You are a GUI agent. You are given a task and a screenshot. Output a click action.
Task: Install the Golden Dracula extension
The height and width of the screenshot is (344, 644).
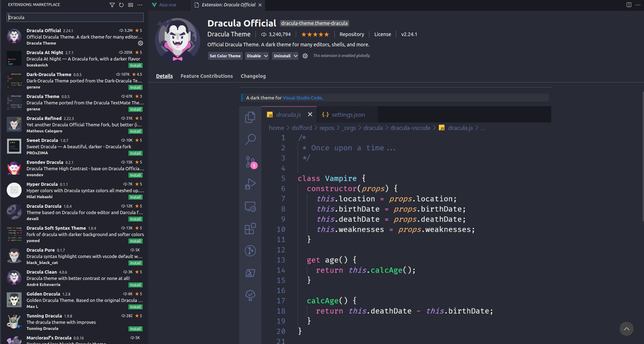pyautogui.click(x=135, y=307)
